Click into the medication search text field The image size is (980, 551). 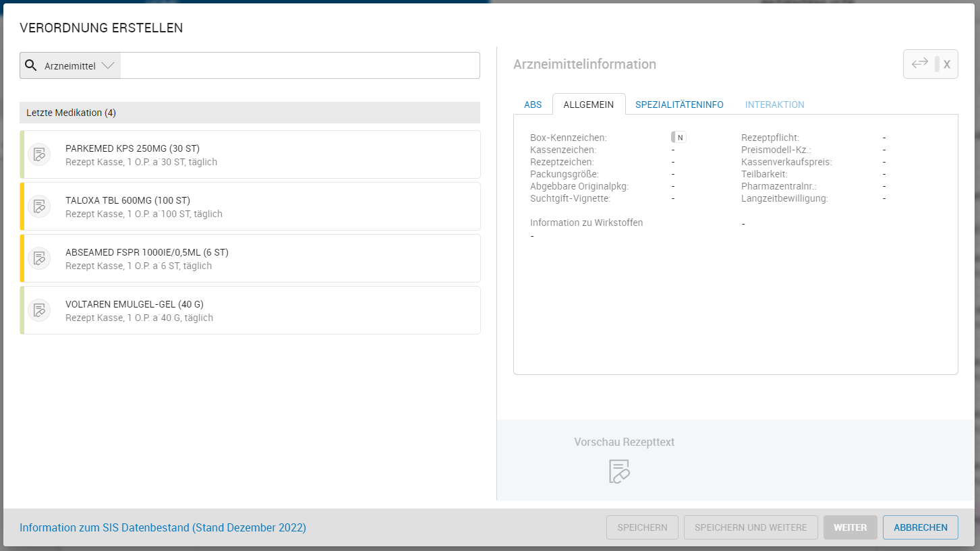click(x=299, y=66)
